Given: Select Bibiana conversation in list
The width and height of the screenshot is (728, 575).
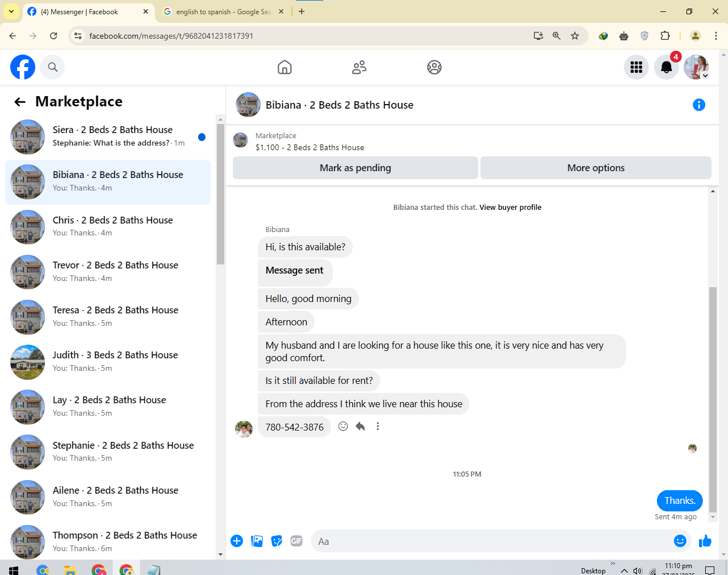Looking at the screenshot, I should 108,182.
